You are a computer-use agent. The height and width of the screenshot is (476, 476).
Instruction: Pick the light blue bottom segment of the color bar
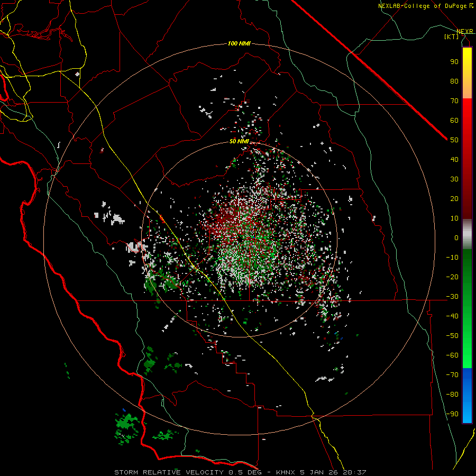click(x=467, y=413)
